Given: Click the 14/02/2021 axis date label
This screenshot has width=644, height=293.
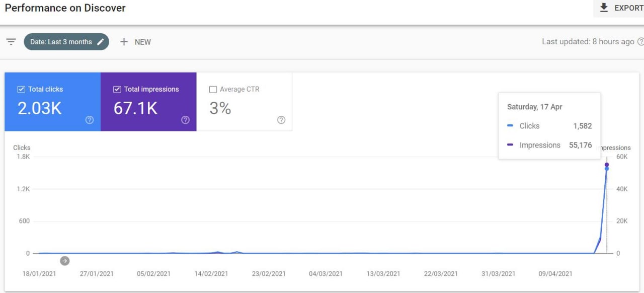Looking at the screenshot, I should click(x=211, y=274).
